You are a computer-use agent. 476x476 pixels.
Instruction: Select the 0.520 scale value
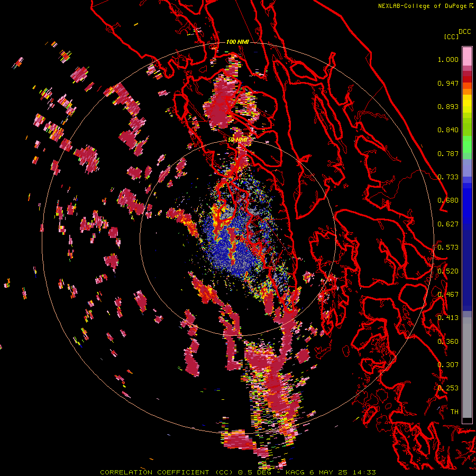click(x=448, y=271)
